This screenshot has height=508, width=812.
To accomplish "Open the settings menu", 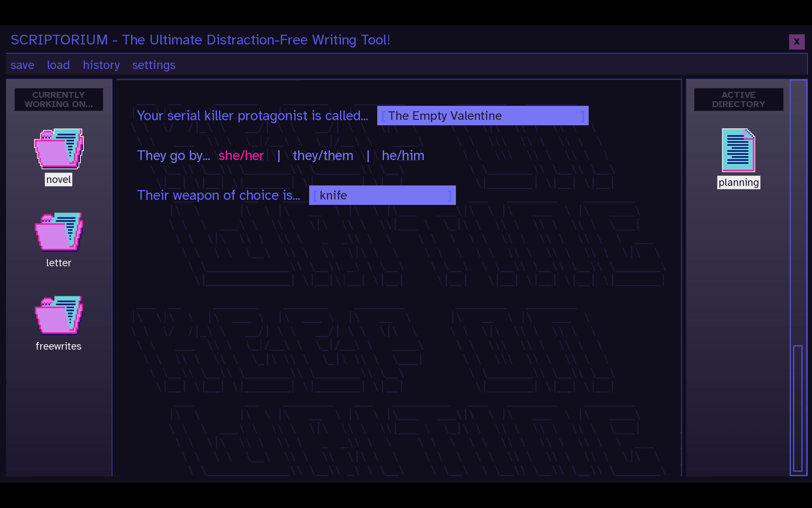I will click(x=154, y=65).
